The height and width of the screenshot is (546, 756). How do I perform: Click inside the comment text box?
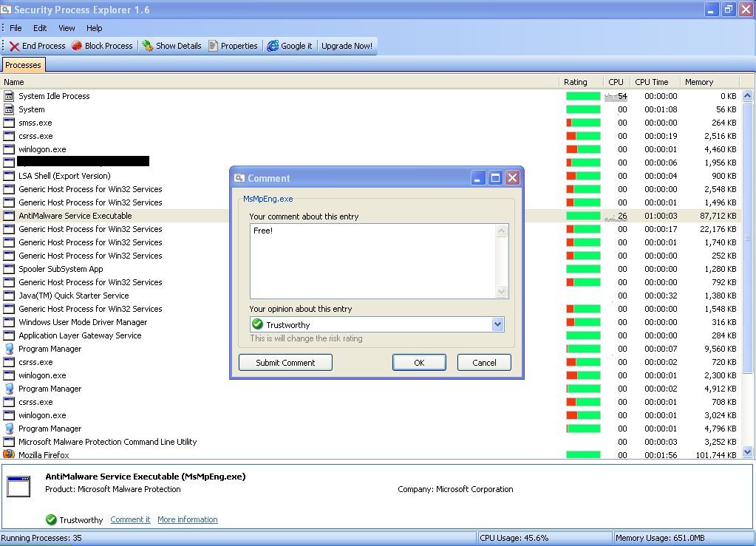point(372,262)
